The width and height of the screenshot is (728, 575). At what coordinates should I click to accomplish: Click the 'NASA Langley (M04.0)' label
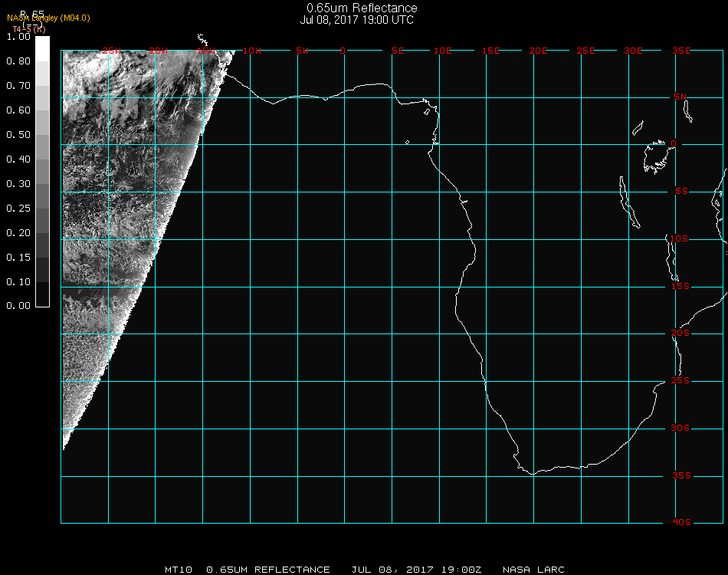48,18
